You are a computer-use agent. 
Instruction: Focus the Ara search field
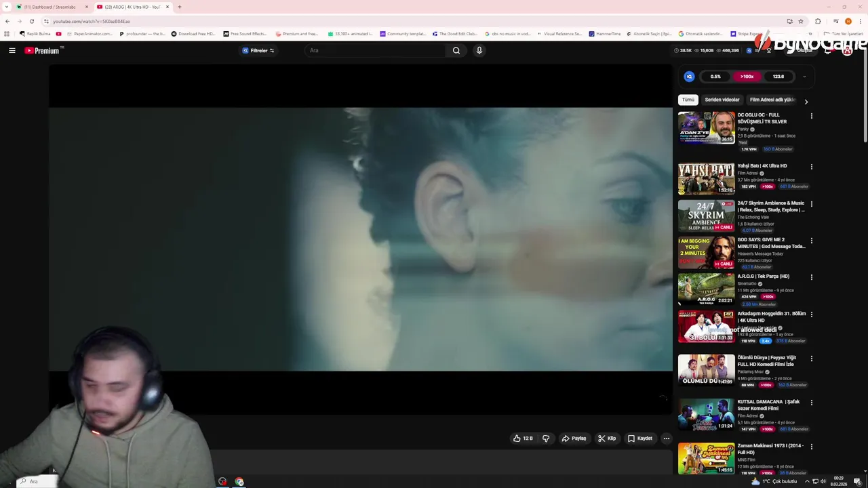coord(376,50)
